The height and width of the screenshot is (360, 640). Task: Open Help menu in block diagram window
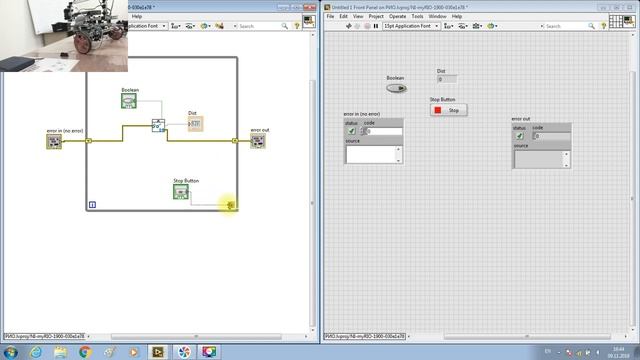pos(137,16)
